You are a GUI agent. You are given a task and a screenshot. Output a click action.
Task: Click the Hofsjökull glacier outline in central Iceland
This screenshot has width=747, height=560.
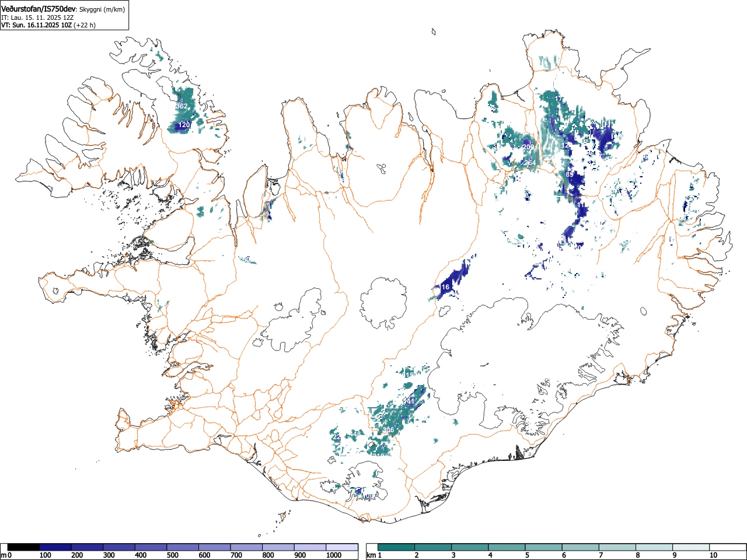(383, 304)
